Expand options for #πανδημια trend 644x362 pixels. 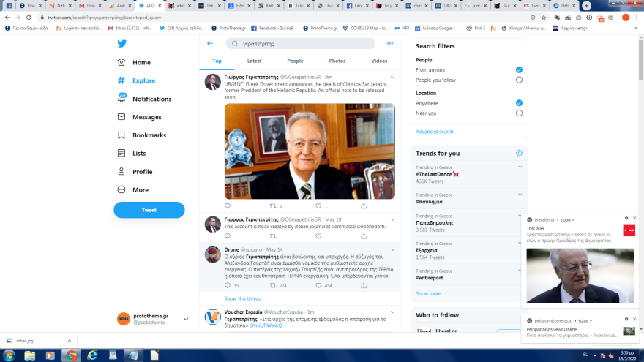pos(520,195)
